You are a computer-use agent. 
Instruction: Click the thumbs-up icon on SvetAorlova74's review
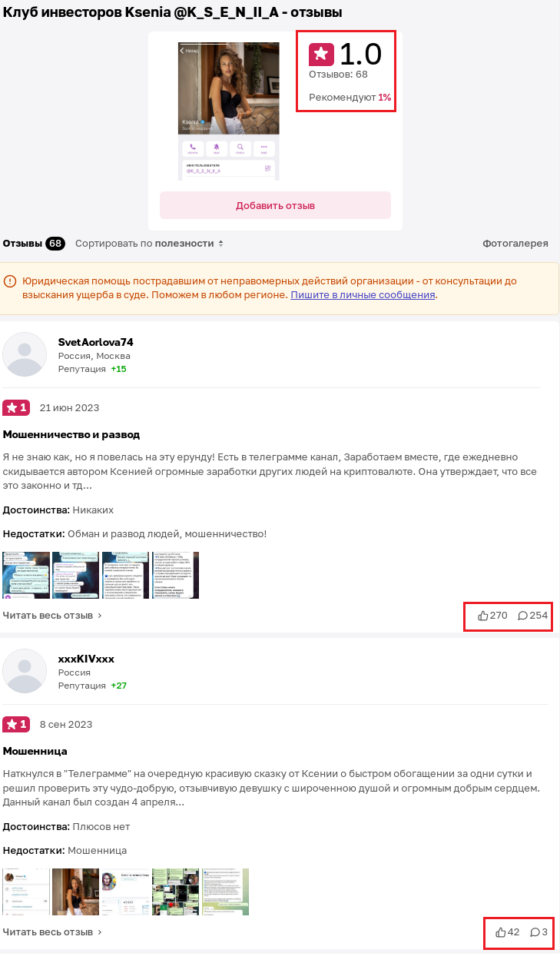point(483,616)
